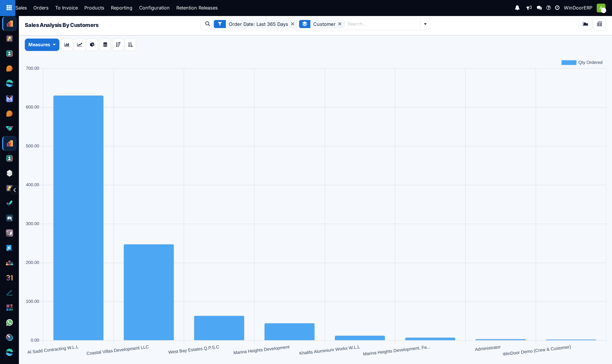Click the Administrator axis label
This screenshot has width=612, height=364.
488,348
